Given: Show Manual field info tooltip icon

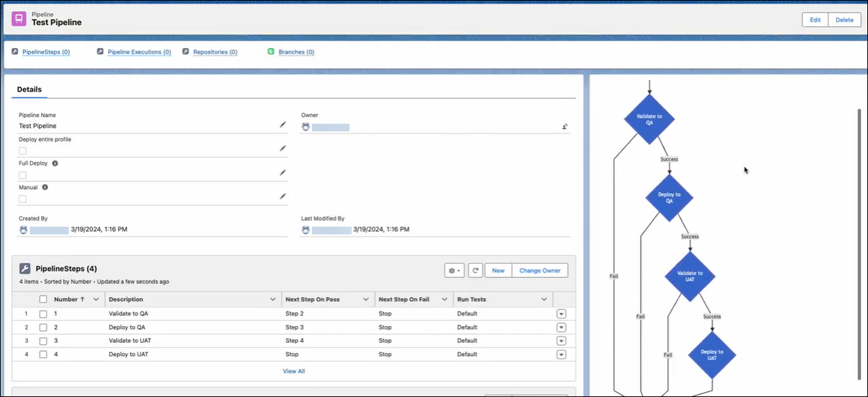Looking at the screenshot, I should coord(44,187).
